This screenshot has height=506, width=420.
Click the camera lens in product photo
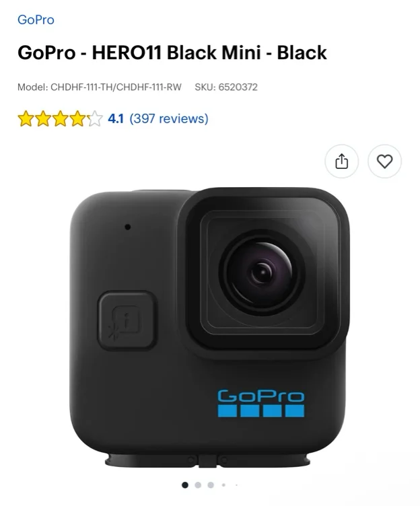coord(262,273)
